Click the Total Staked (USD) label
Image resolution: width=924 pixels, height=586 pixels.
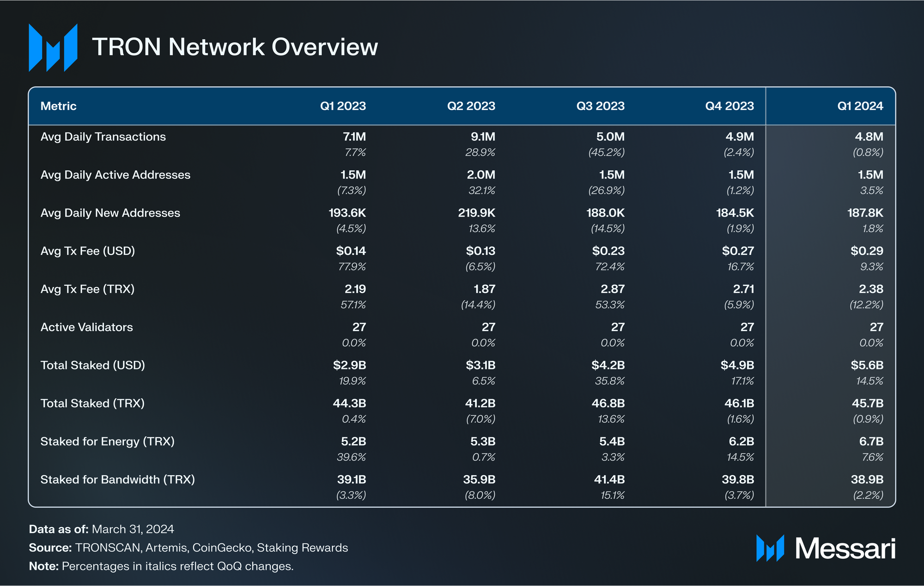(92, 365)
